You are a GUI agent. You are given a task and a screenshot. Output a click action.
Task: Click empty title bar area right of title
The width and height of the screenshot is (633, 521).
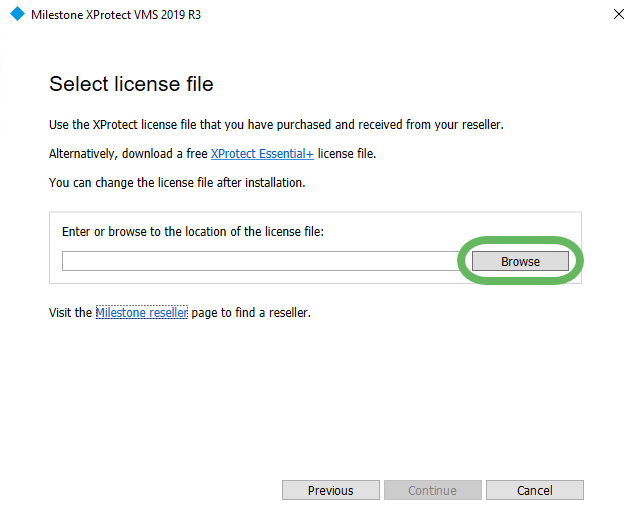click(x=400, y=16)
